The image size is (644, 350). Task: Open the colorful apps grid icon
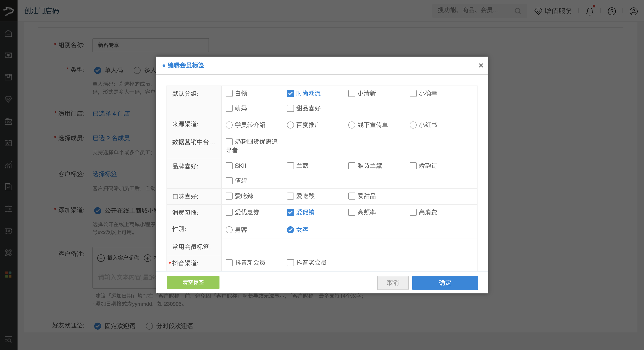[x=8, y=275]
